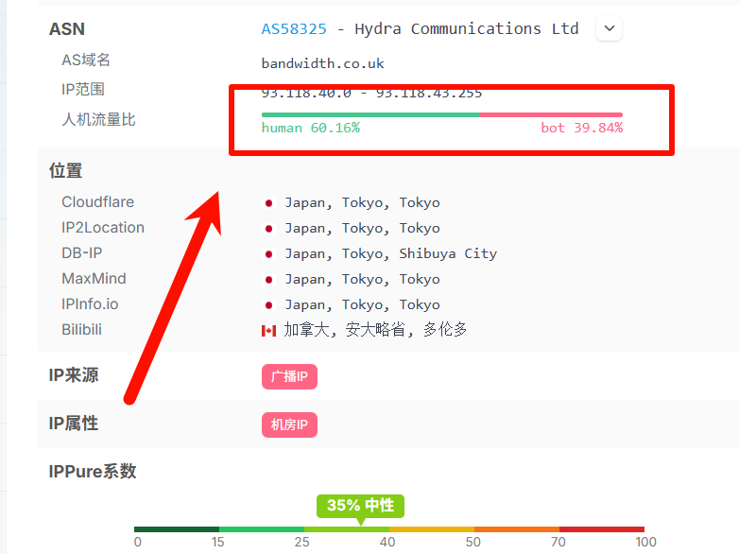Viewport: 756px width, 554px height.
Task: Click the Japan flag icon in Cloudflare row
Action: click(x=268, y=203)
